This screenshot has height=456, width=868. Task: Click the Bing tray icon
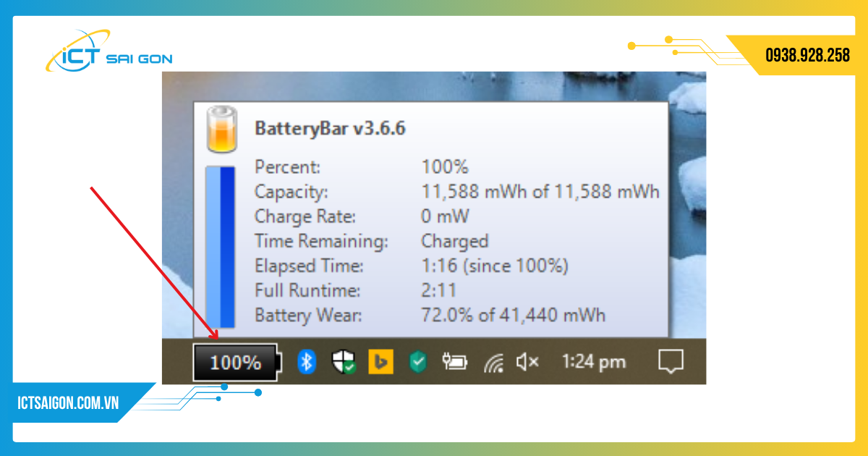point(380,362)
